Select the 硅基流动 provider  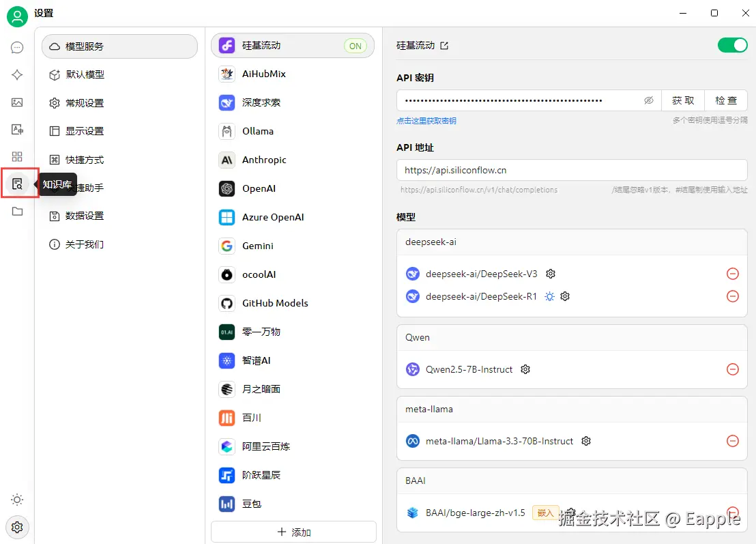coord(293,45)
